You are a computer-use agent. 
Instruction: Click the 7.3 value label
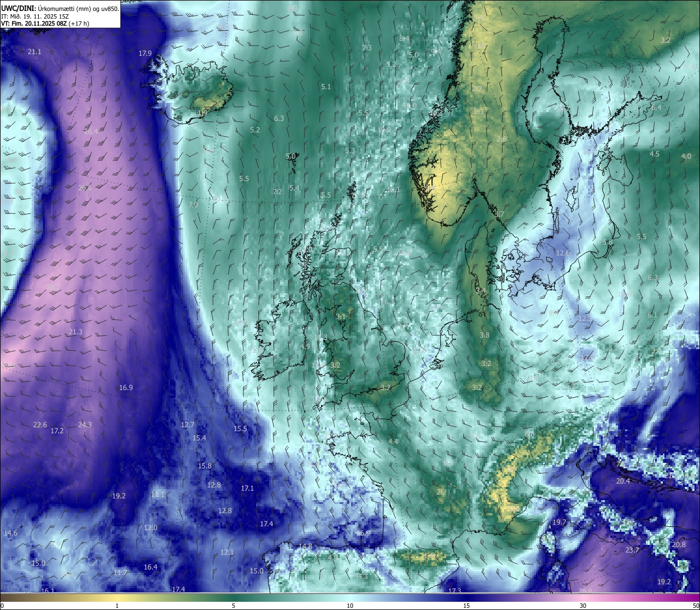pos(367,48)
